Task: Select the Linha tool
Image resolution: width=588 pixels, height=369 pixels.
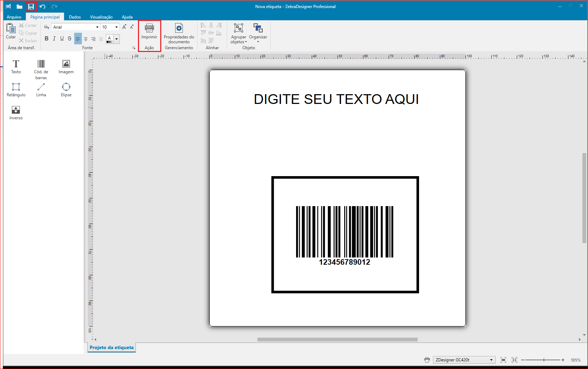Action: tap(41, 90)
